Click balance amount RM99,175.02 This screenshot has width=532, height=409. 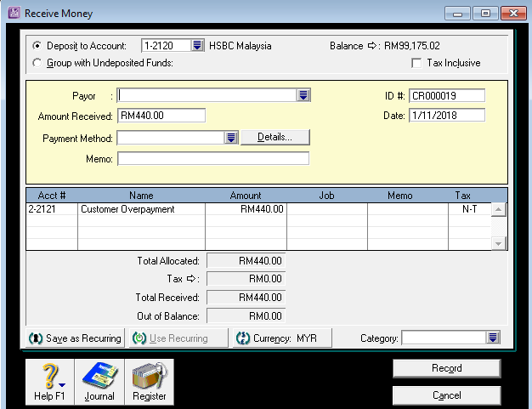point(412,46)
